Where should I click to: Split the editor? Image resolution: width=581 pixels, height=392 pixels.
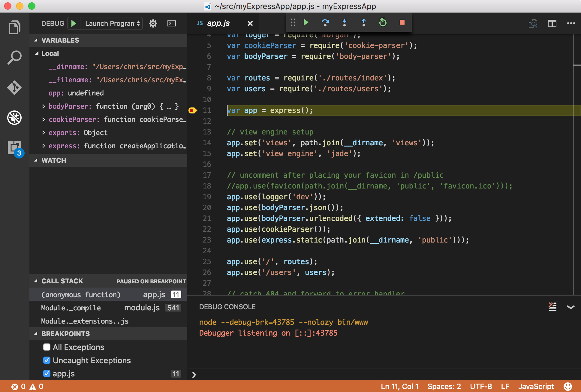[x=552, y=23]
